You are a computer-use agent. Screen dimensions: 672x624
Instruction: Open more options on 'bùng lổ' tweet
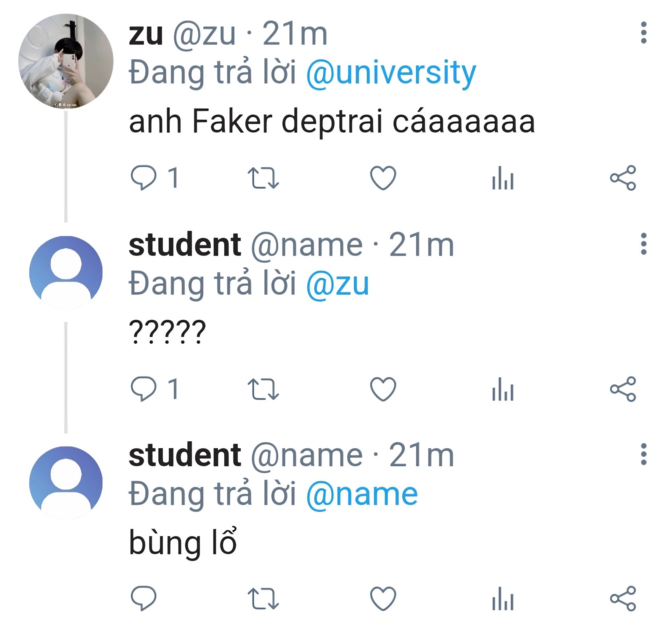coord(643,454)
